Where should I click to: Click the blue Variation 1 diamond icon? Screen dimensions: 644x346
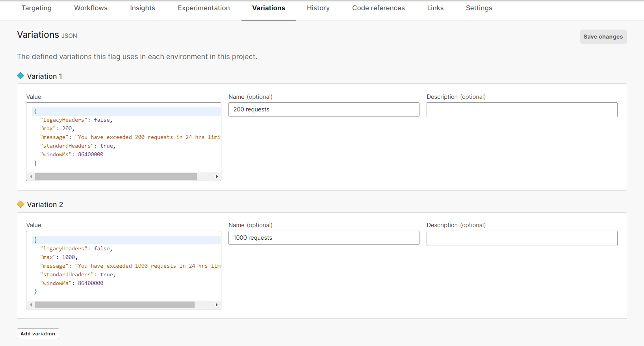[x=20, y=76]
